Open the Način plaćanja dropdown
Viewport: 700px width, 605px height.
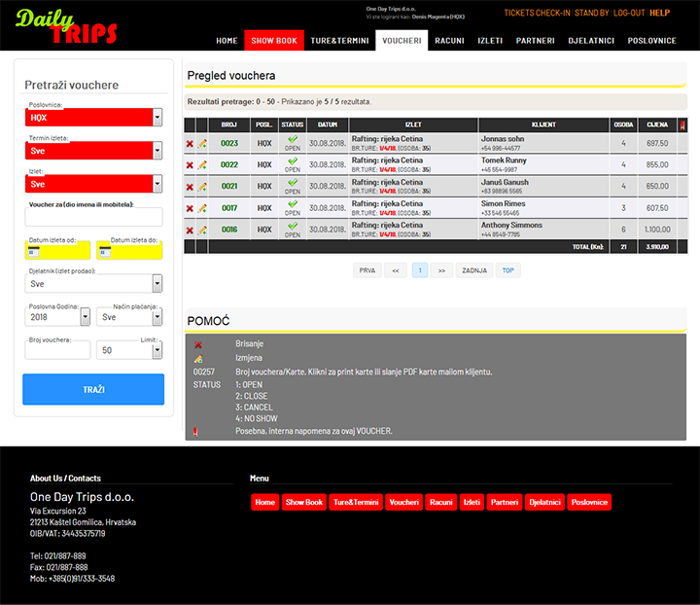coord(157,317)
